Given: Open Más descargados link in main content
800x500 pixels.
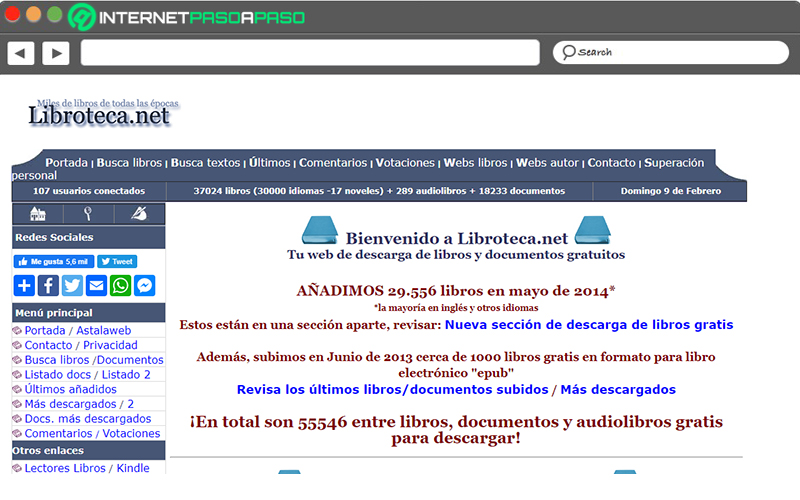Looking at the screenshot, I should tap(618, 390).
